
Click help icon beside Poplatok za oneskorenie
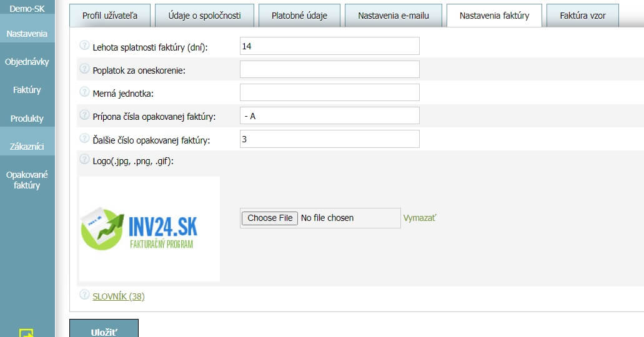84,68
